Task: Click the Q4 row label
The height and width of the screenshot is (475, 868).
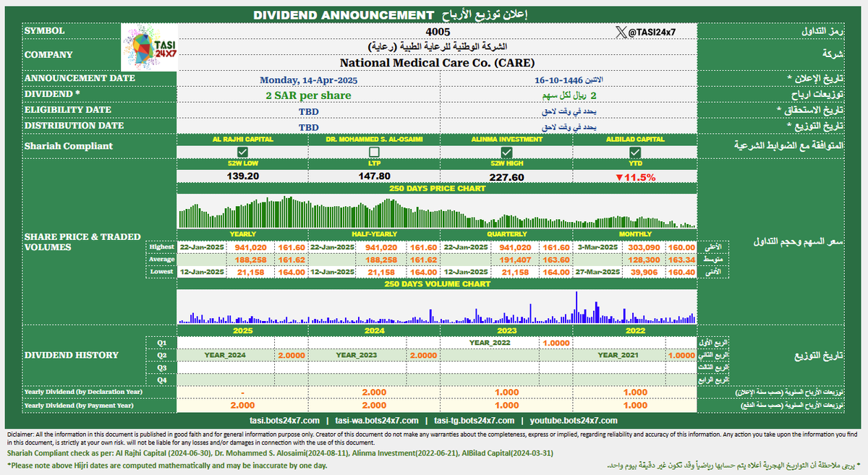Action: [x=161, y=379]
